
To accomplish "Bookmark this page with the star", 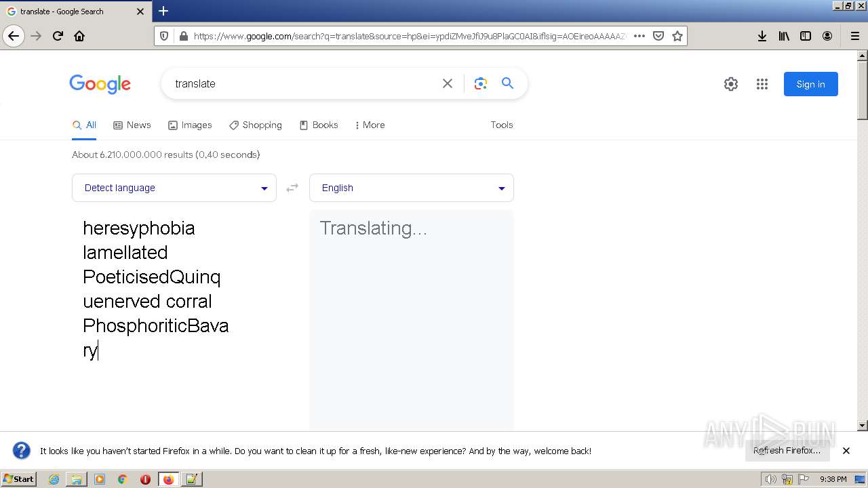I will pyautogui.click(x=677, y=36).
